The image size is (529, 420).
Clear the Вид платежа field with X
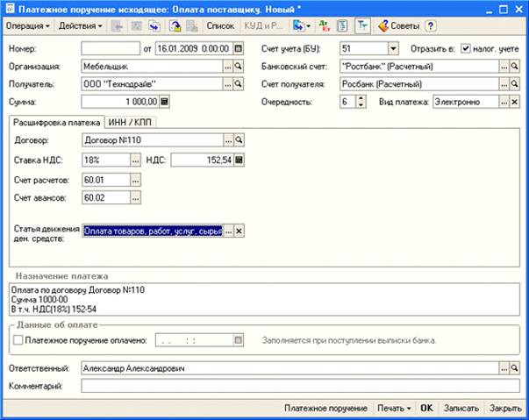pyautogui.click(x=514, y=102)
